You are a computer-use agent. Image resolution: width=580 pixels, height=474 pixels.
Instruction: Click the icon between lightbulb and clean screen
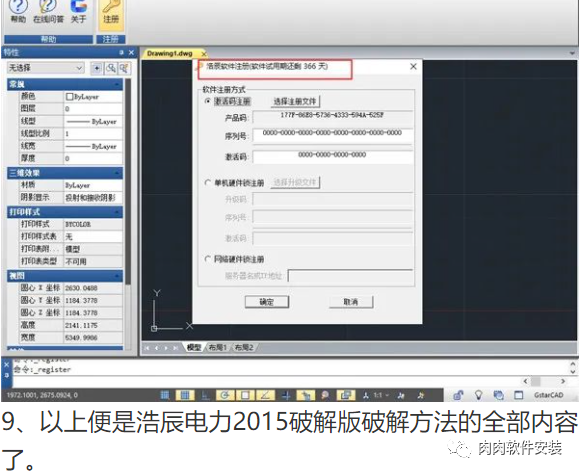498,395
